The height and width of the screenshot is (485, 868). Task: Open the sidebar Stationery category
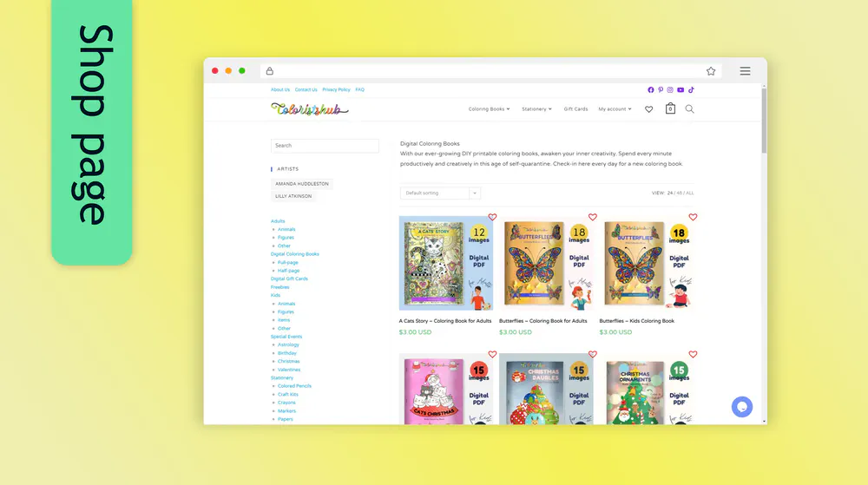282,377
